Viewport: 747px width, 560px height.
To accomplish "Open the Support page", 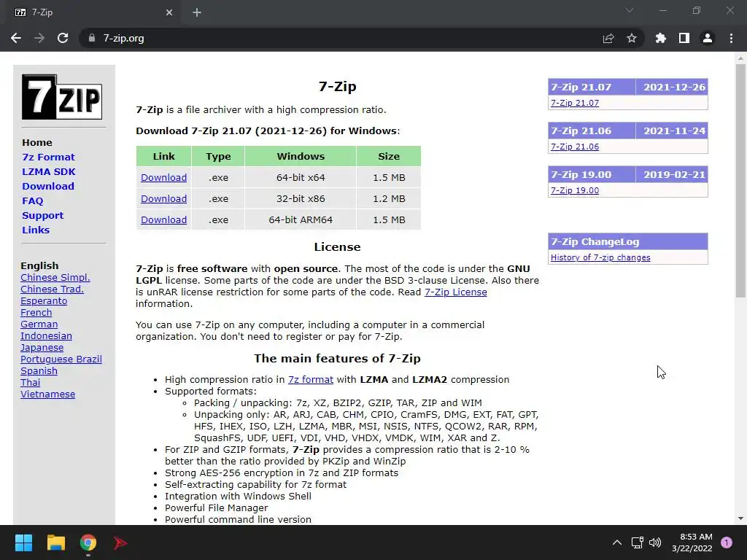I will tap(42, 215).
